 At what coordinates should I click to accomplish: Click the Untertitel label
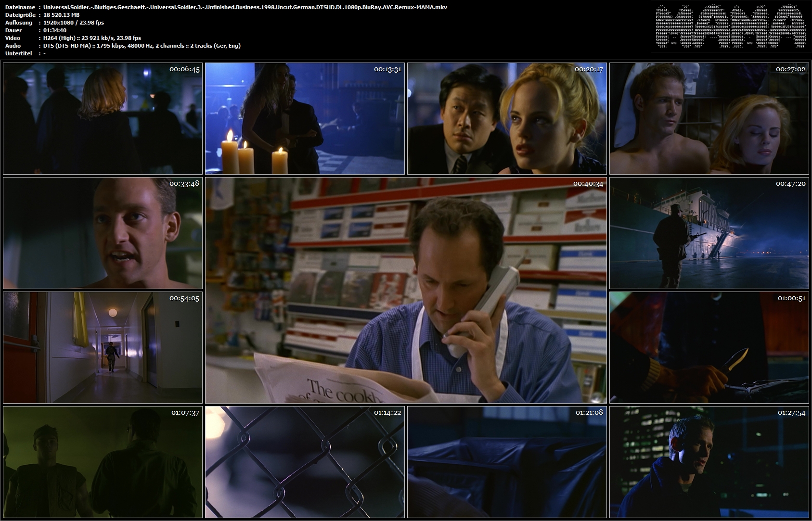(19, 53)
